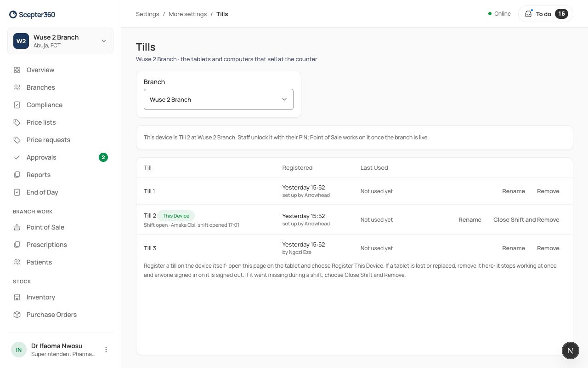588x368 pixels.
Task: Click the Last Used column header
Action: click(374, 168)
